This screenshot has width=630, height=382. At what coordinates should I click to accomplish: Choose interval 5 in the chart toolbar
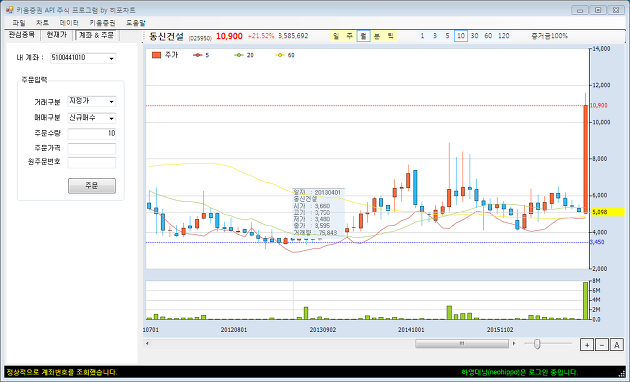(447, 36)
